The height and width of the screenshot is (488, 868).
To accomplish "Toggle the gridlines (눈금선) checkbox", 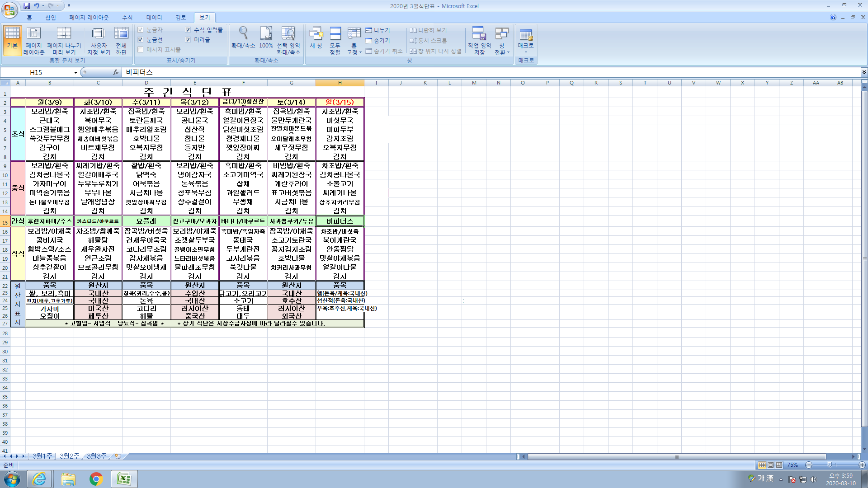I will tap(141, 40).
